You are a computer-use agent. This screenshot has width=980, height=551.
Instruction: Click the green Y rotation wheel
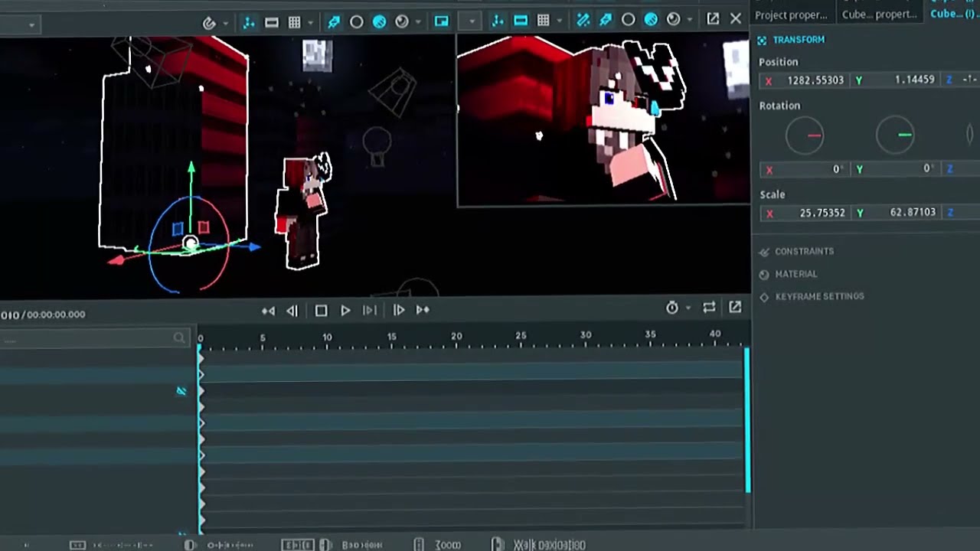point(895,135)
